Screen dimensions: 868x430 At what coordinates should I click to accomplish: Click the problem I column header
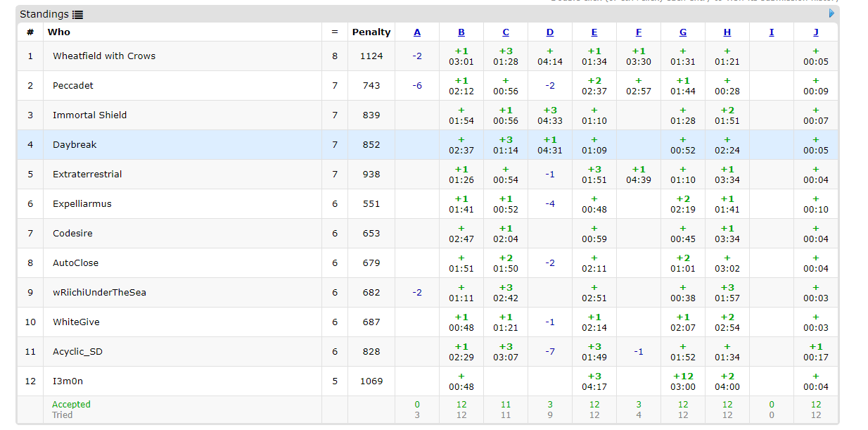coord(772,32)
